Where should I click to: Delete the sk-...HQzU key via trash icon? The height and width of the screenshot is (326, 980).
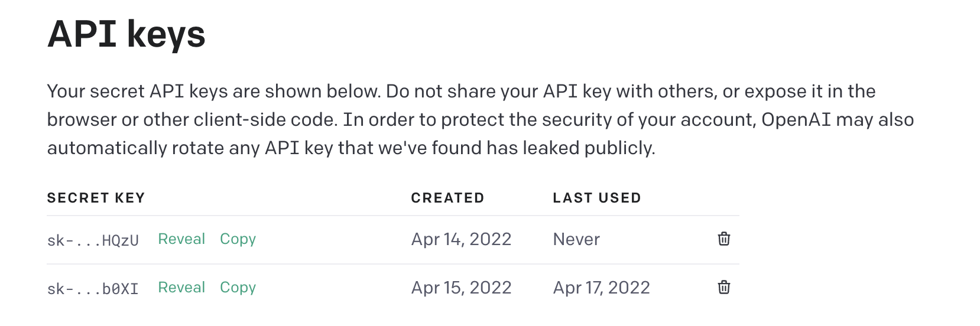[x=723, y=239]
